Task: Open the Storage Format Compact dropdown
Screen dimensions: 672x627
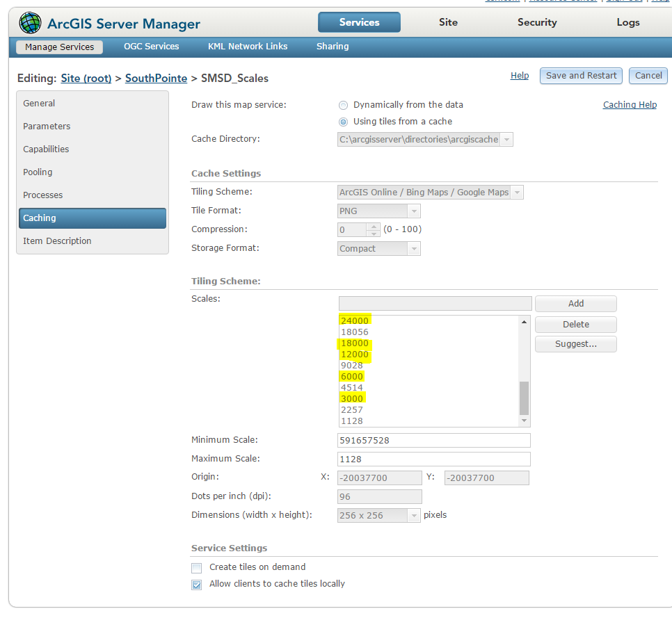Action: (414, 248)
